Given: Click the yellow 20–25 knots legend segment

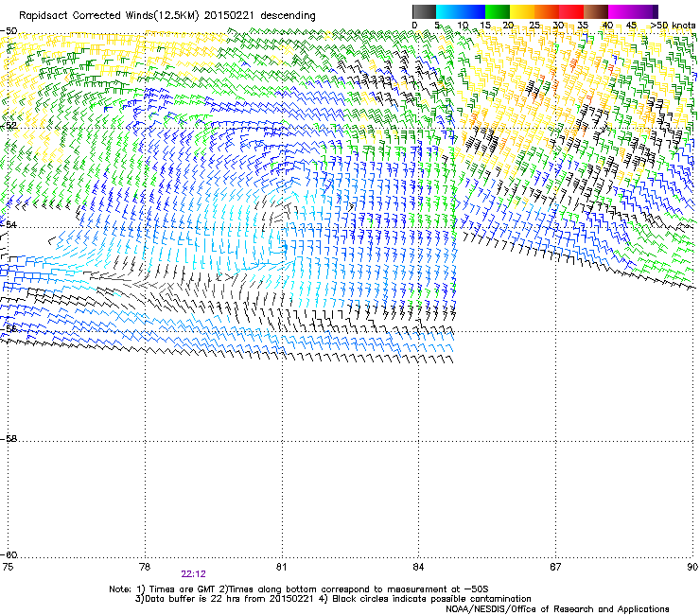Looking at the screenshot, I should click(522, 11).
